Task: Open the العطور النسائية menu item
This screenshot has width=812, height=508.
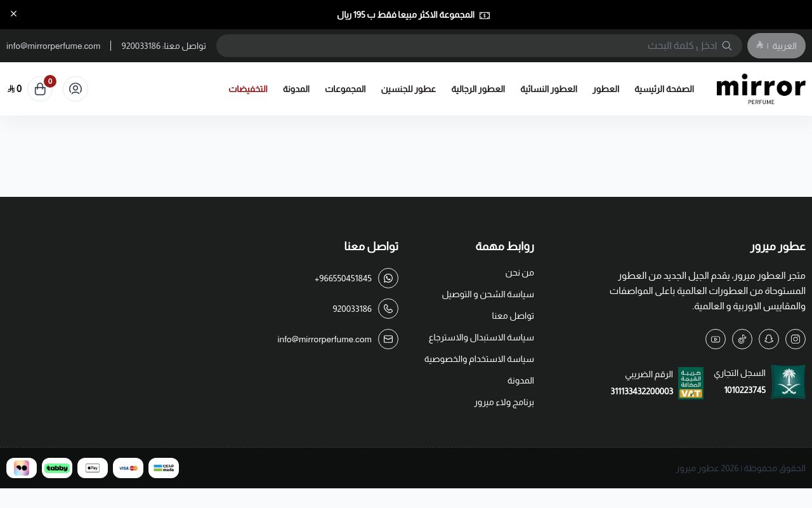Action: point(549,89)
